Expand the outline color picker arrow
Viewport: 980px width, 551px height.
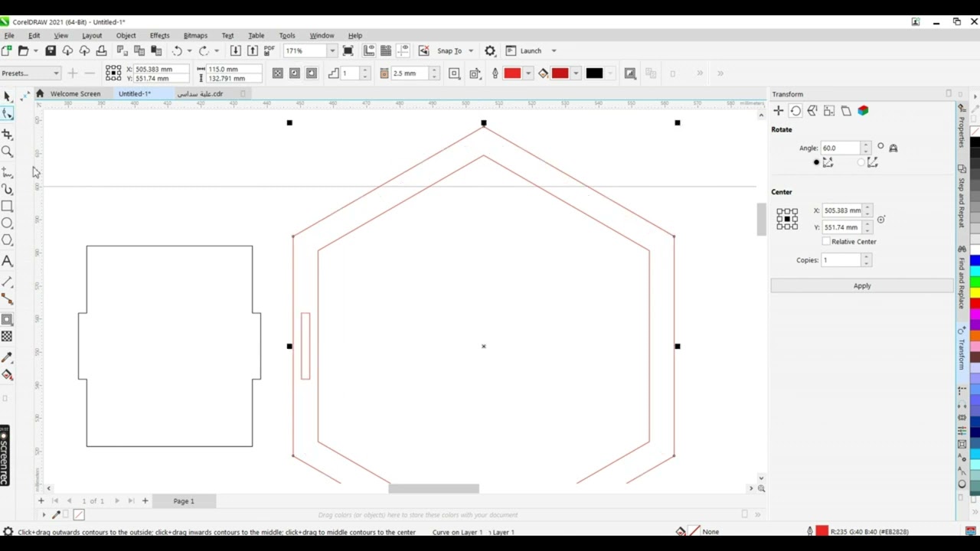[x=528, y=73]
